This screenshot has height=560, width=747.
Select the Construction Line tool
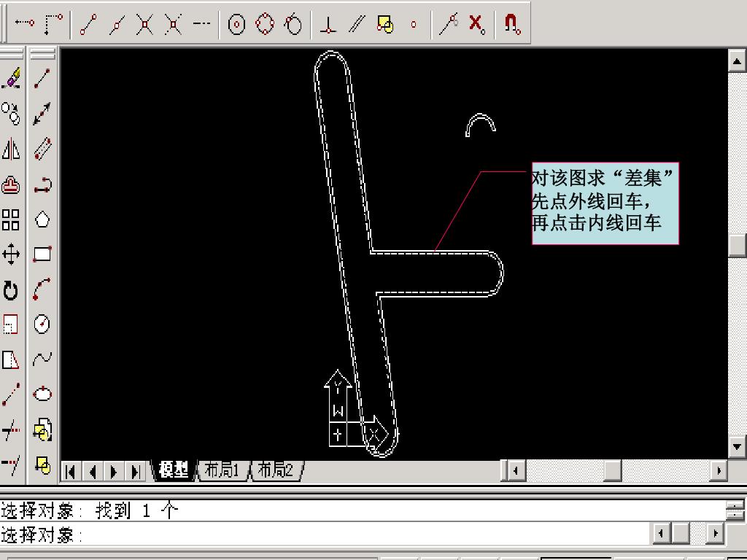coord(42,113)
